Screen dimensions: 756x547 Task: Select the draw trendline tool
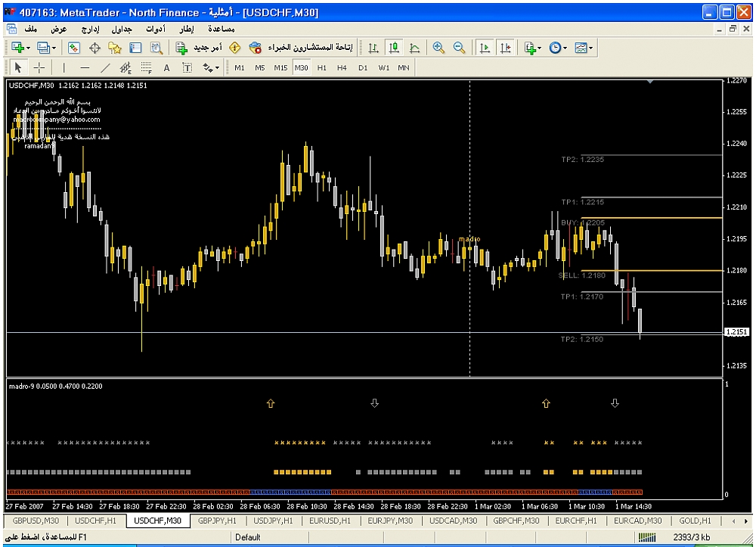point(106,67)
